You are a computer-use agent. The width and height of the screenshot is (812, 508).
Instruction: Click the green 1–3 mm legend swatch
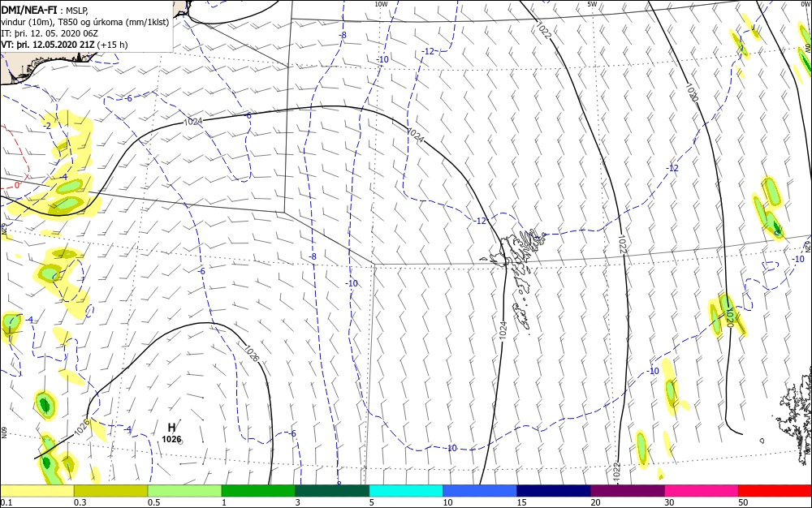(258, 491)
